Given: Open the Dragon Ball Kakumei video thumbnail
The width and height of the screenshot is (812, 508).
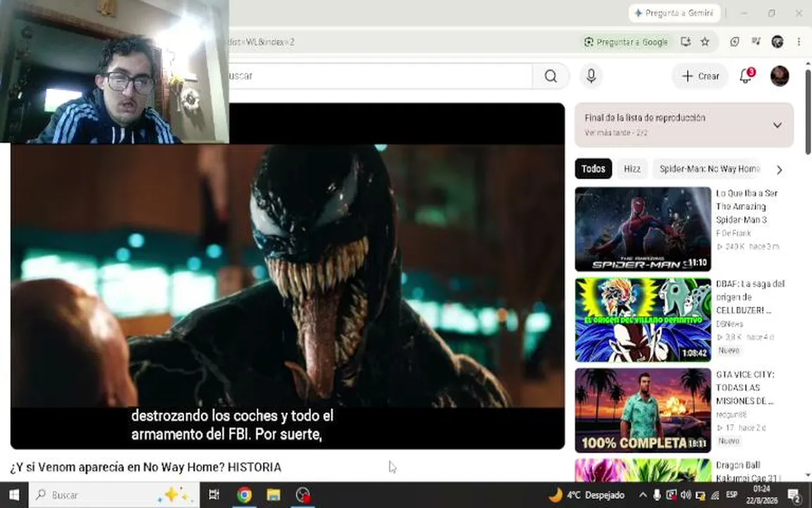Looking at the screenshot, I should 643,470.
